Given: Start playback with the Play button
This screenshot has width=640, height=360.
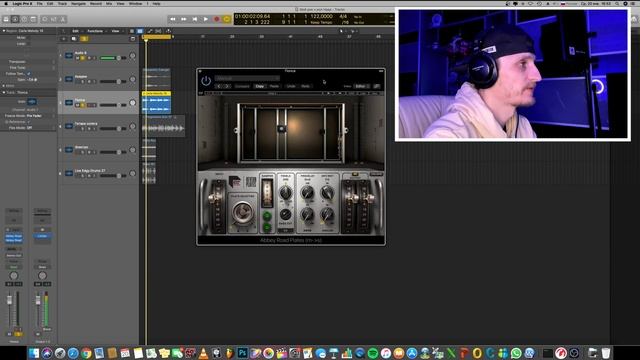Looking at the screenshot, I should pos(206,19).
